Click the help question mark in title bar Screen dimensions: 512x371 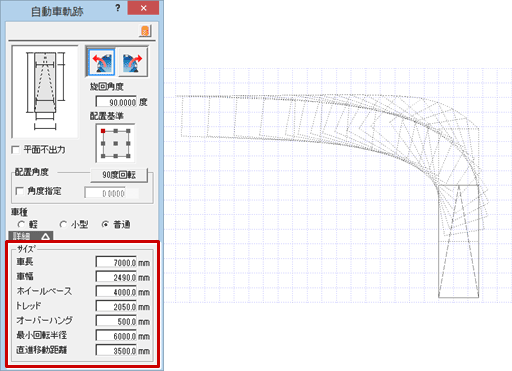[118, 8]
